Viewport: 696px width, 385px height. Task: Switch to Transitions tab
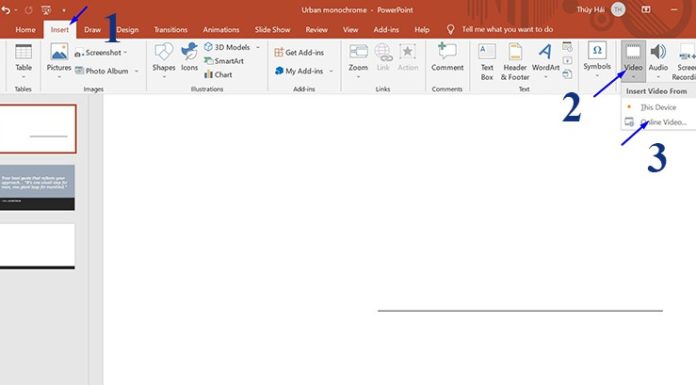170,30
